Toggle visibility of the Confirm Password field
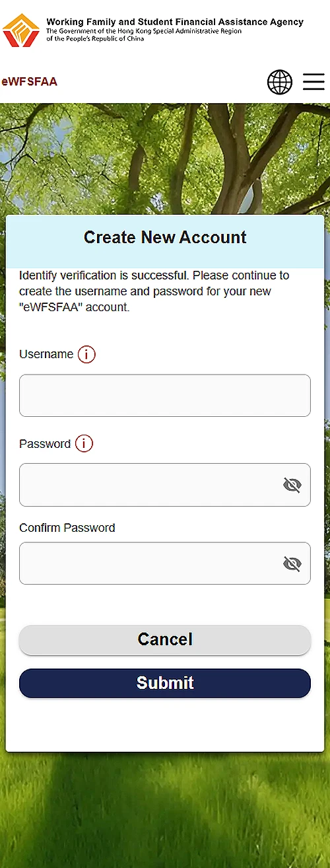The width and height of the screenshot is (330, 868). coord(292,563)
